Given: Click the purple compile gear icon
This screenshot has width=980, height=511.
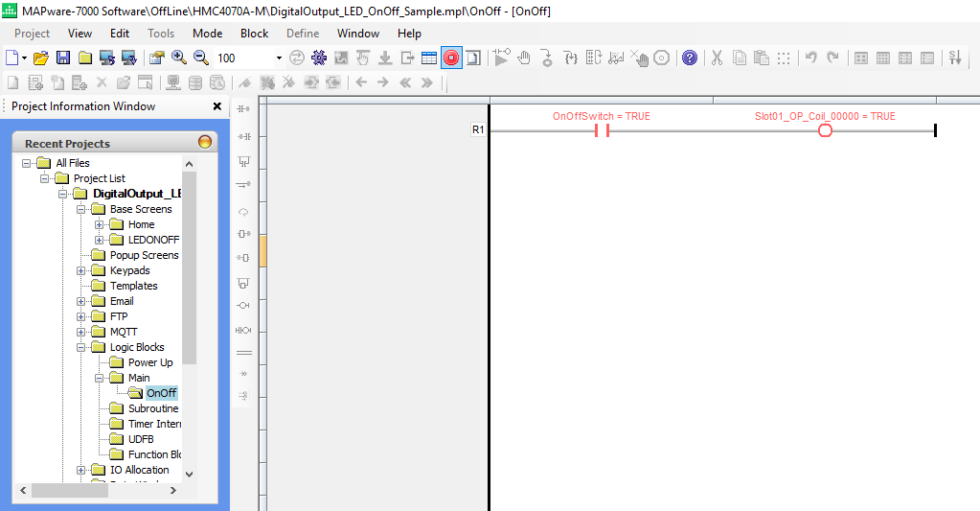Looking at the screenshot, I should (319, 58).
